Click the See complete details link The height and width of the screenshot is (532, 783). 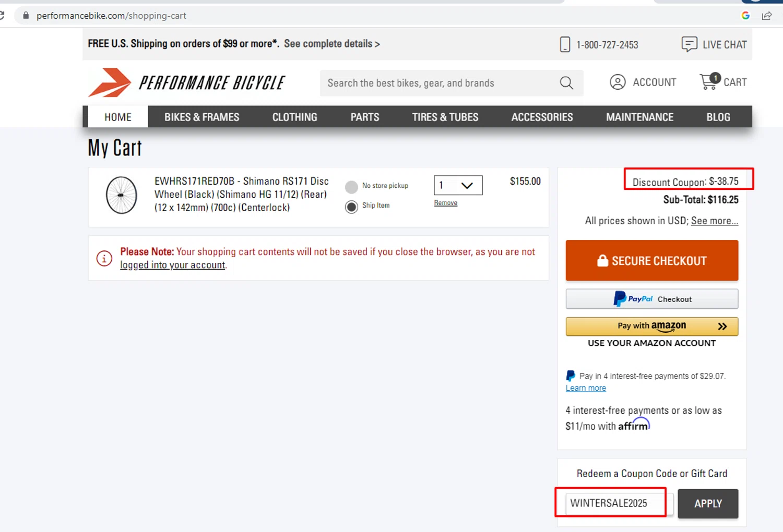click(x=332, y=44)
